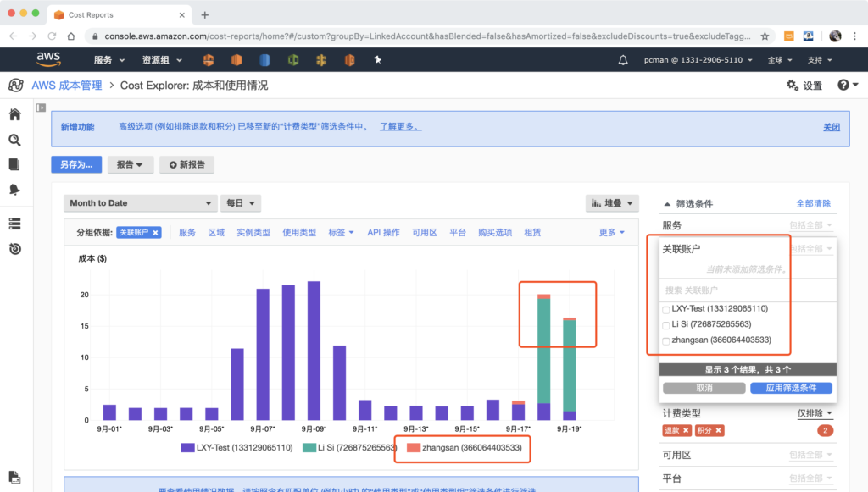Click the Li Si teal legend swatch
Screen dimensions: 868x492
[x=309, y=448]
